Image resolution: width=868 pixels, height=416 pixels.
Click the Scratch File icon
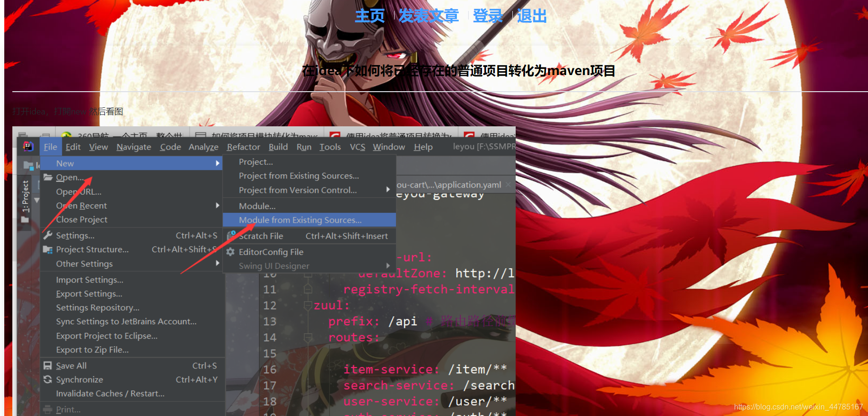pyautogui.click(x=231, y=235)
